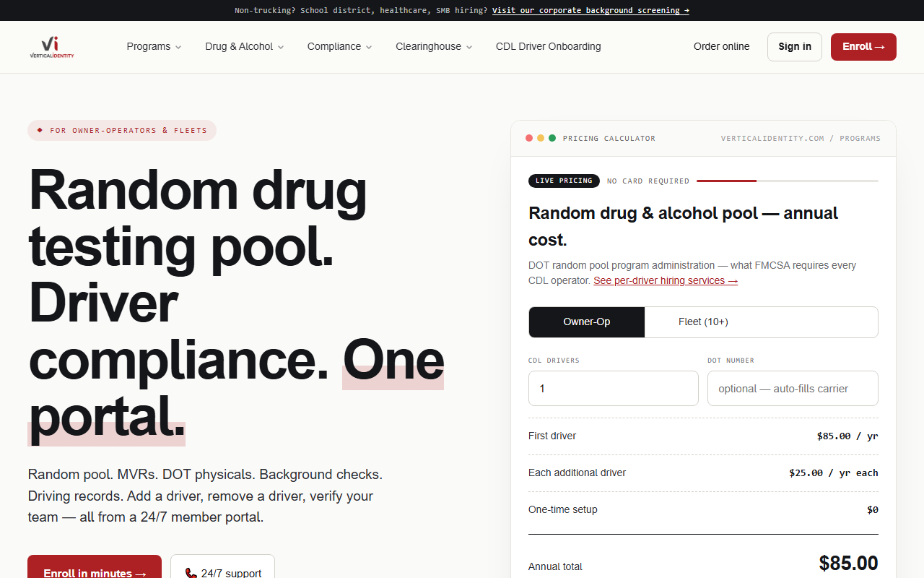Click the "Each additional driver" label
The image size is (924, 578).
(x=577, y=473)
